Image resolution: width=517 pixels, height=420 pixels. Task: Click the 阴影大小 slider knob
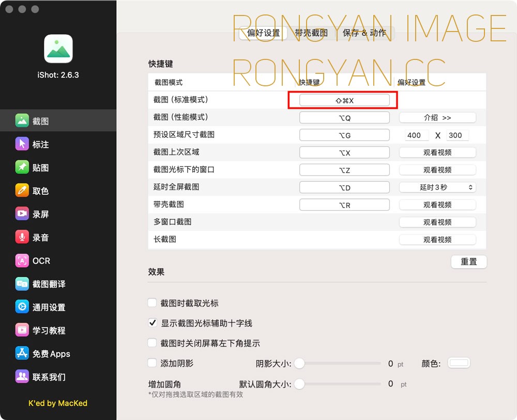point(299,363)
